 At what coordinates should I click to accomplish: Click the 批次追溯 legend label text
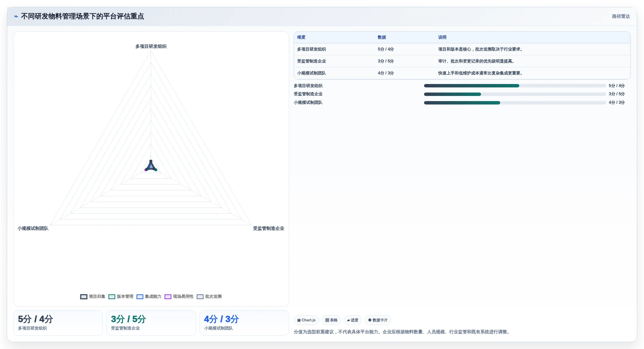point(213,297)
